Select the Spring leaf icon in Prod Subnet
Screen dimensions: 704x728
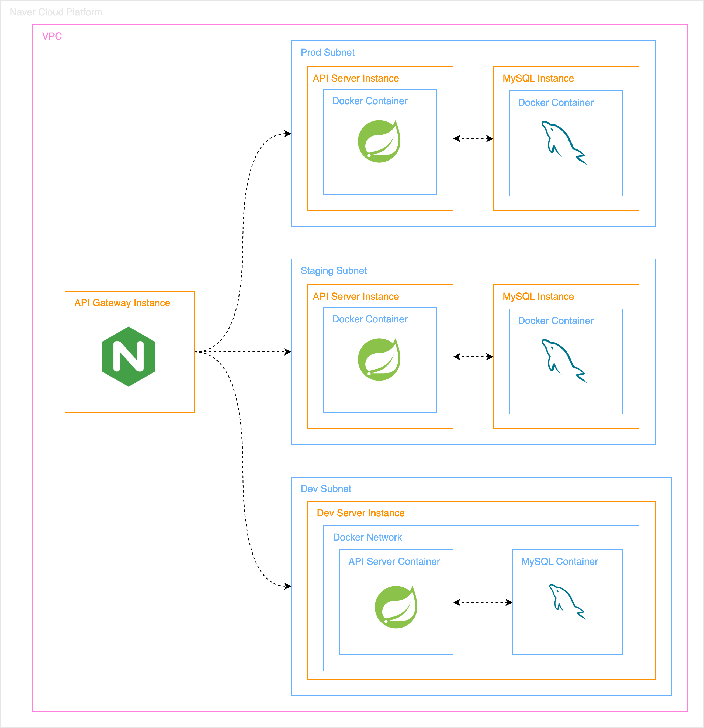379,141
